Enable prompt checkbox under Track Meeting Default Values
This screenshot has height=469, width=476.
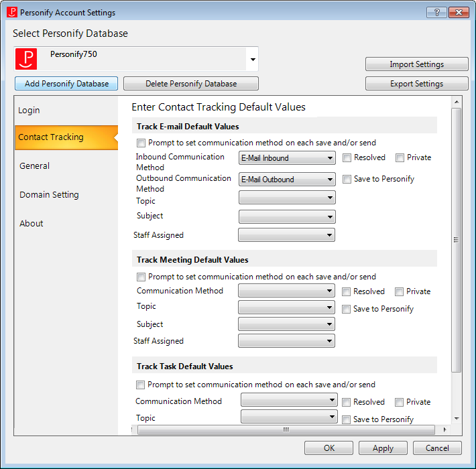[141, 277]
